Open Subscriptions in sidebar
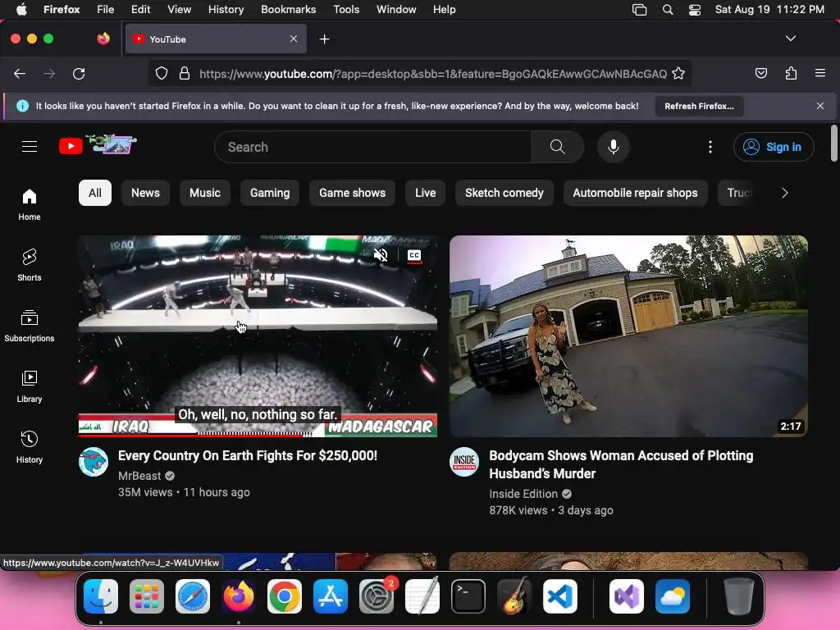The width and height of the screenshot is (840, 630). (30, 326)
